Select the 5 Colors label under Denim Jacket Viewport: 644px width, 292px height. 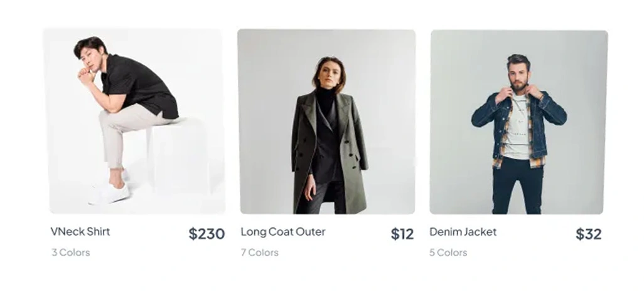[x=448, y=253]
